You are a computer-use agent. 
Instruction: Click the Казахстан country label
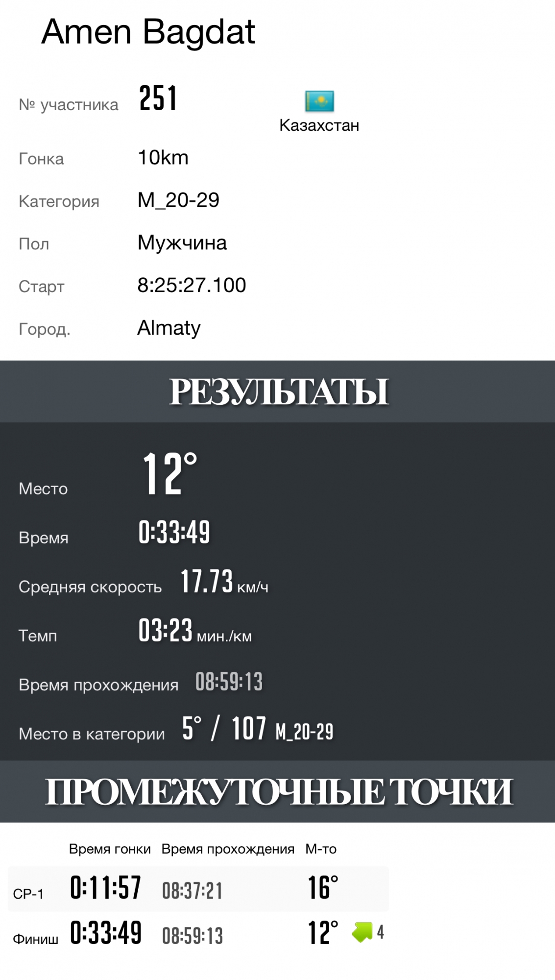point(319,125)
